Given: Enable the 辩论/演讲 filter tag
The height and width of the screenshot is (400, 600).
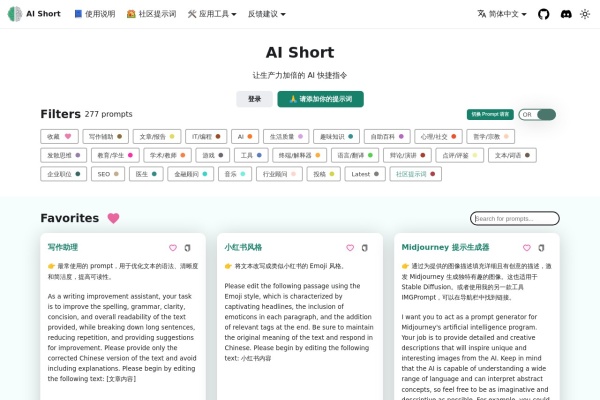Looking at the screenshot, I should 408,155.
